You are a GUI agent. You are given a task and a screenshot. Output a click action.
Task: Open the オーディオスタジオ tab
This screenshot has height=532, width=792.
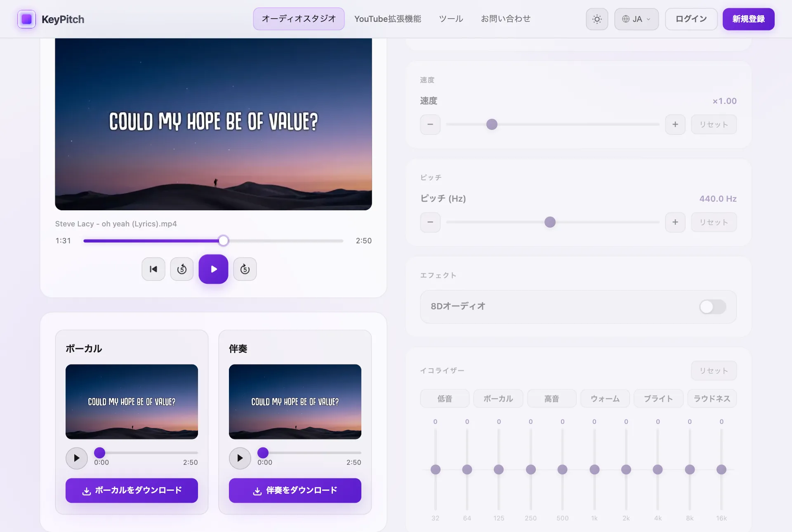point(299,19)
